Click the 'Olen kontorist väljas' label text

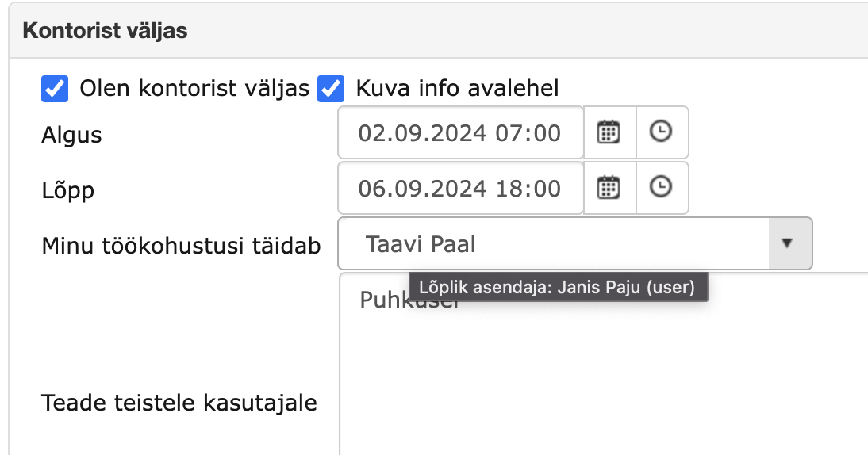[194, 89]
